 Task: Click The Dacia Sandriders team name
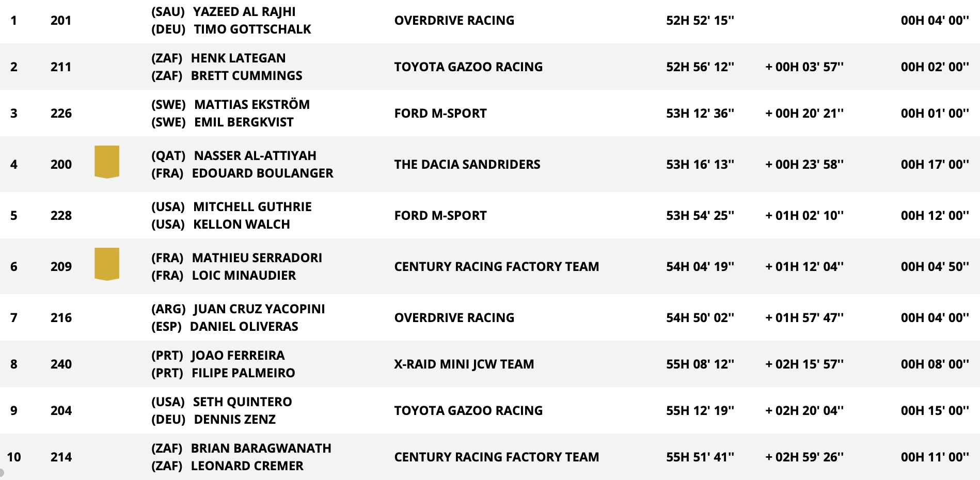(x=467, y=164)
